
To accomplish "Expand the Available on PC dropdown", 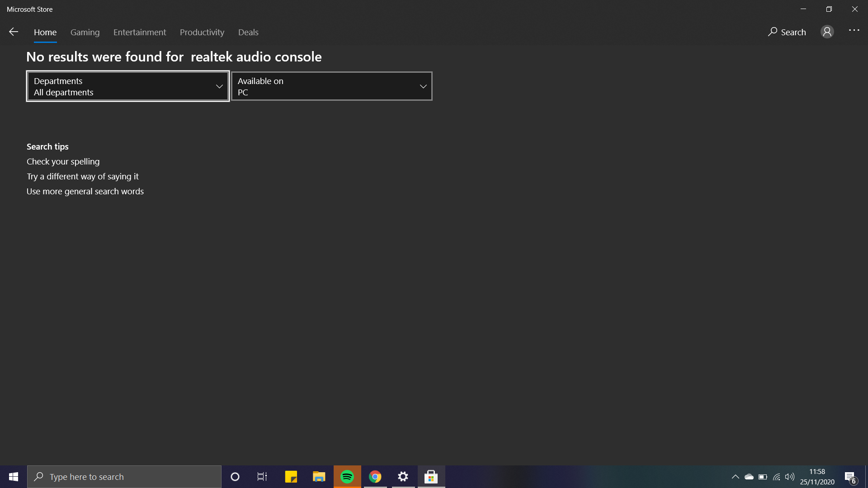I will [x=332, y=86].
